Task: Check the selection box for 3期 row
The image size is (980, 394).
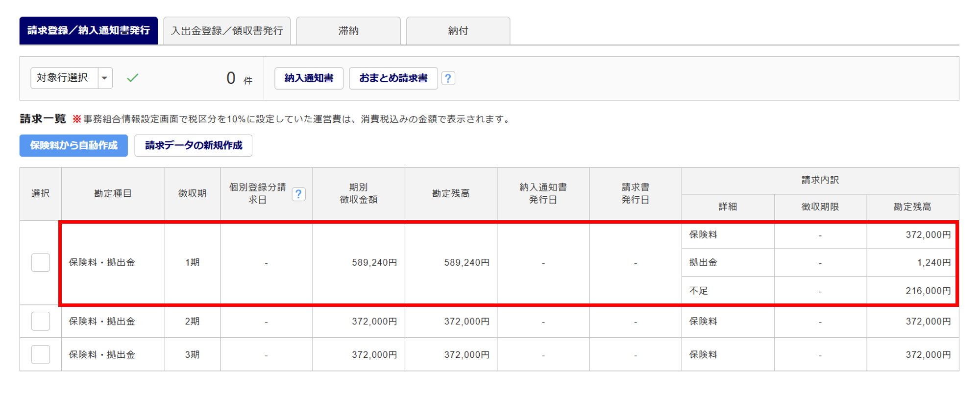Action: (41, 354)
